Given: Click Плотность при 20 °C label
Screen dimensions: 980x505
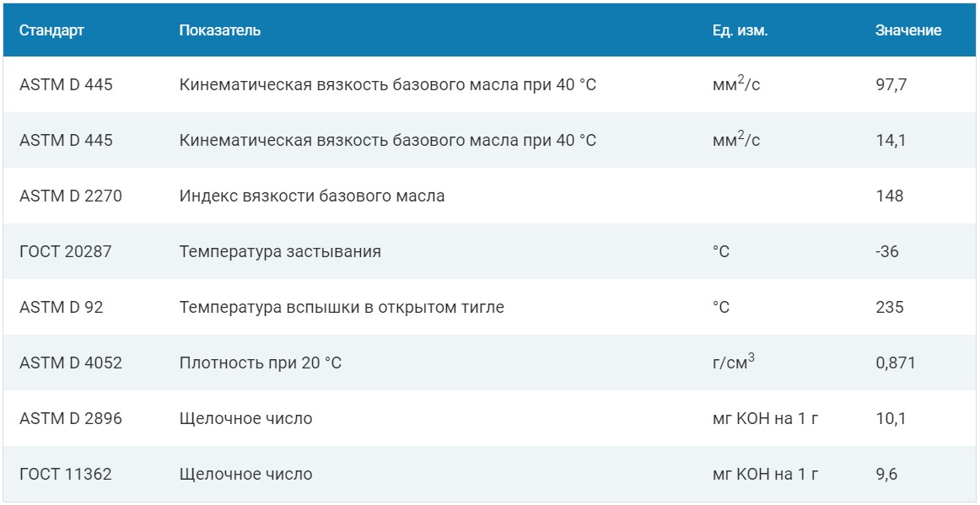Looking at the screenshot, I should pos(261,363).
